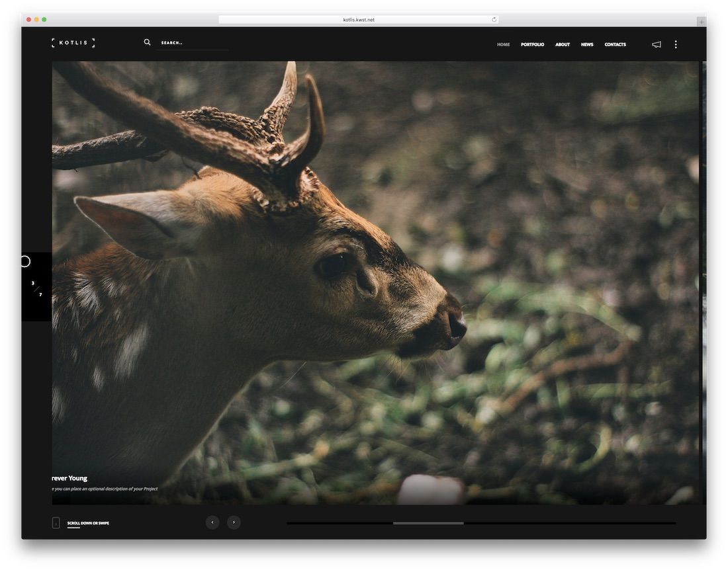Image resolution: width=728 pixels, height=570 pixels.
Task: Click Scroll Down or Swipe label
Action: pyautogui.click(x=88, y=523)
